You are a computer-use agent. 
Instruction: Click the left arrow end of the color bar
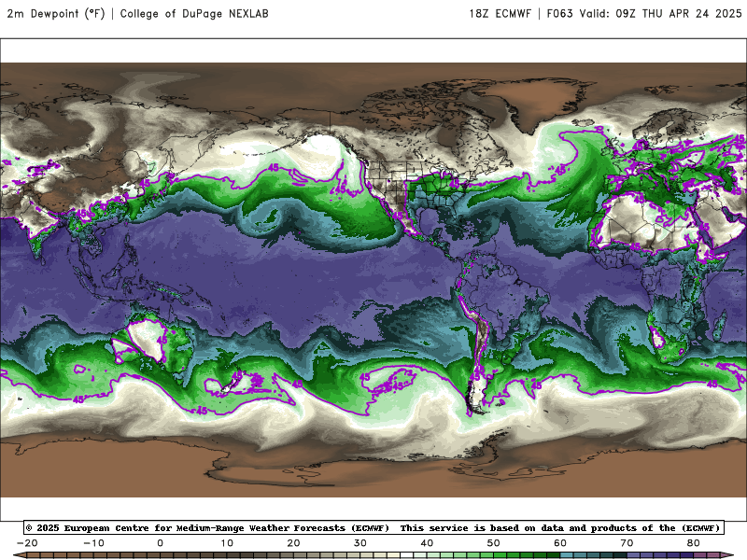(x=19, y=555)
